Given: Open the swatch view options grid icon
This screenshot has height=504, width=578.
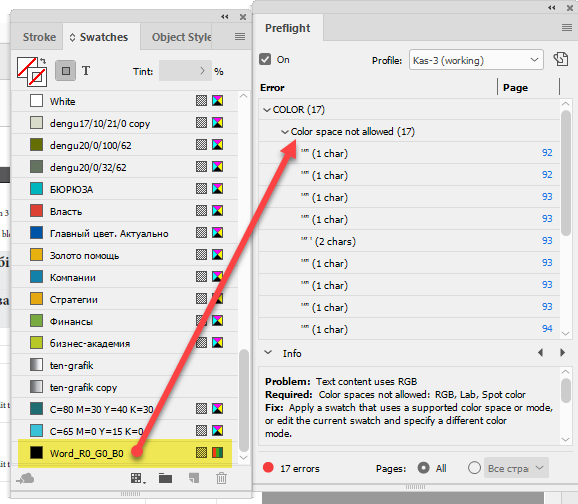Looking at the screenshot, I should [x=138, y=479].
